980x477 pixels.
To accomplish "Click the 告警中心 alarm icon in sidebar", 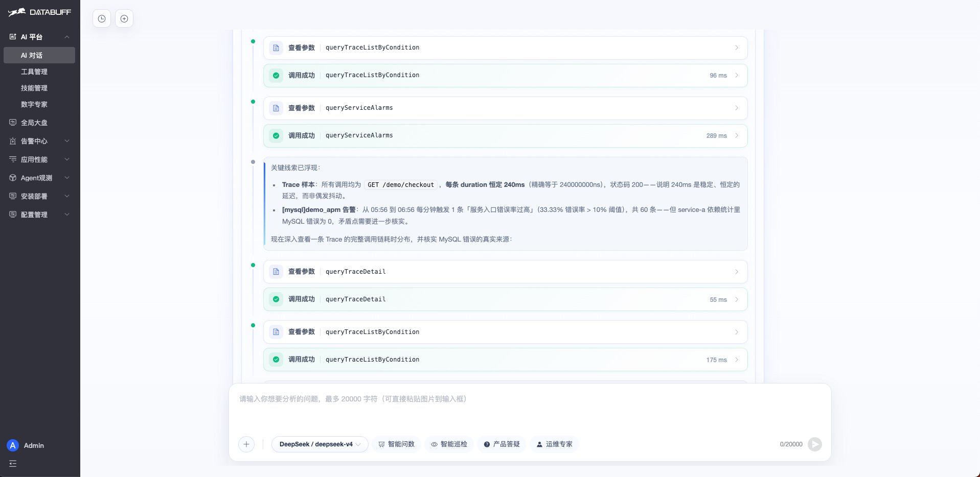I will (x=13, y=141).
